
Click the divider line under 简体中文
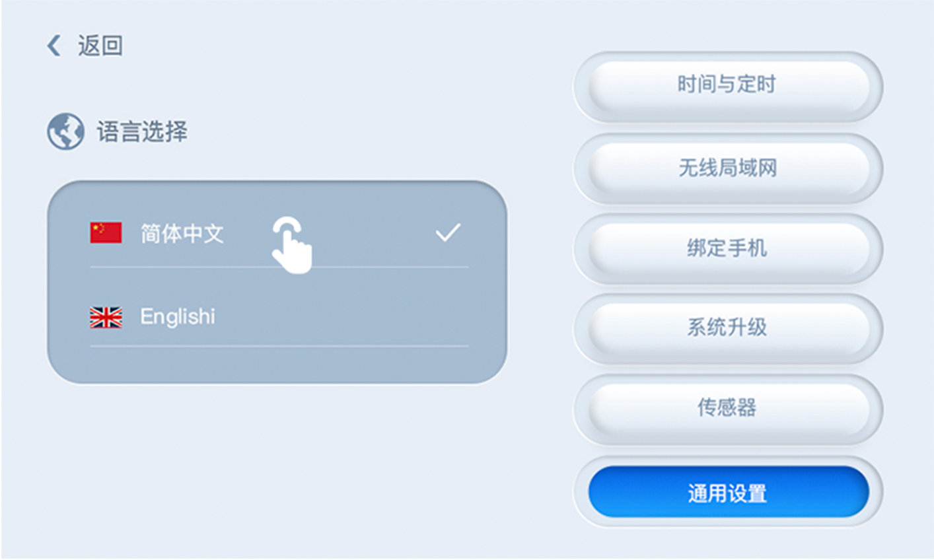pyautogui.click(x=279, y=267)
